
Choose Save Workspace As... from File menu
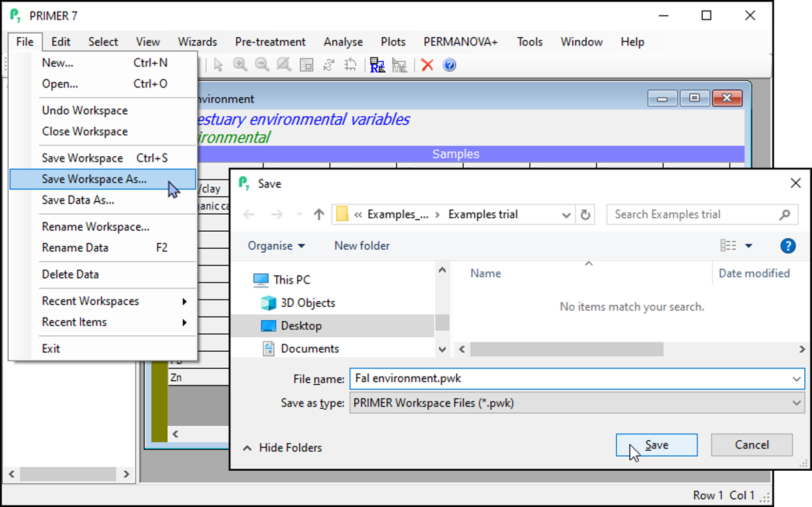[x=103, y=179]
